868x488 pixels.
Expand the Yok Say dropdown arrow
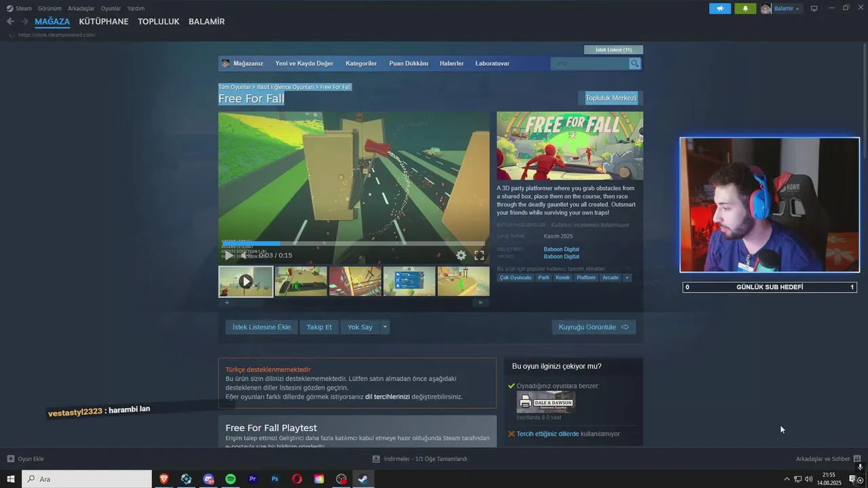coord(384,327)
